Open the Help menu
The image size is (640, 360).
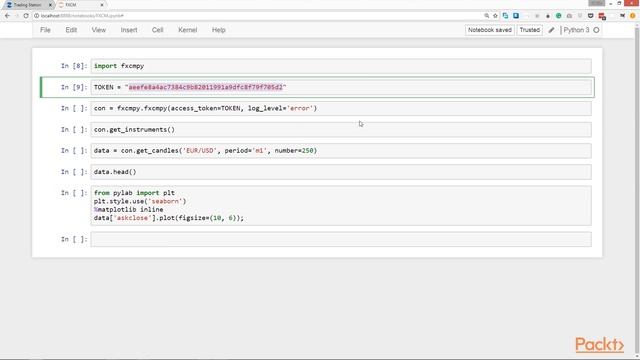tap(218, 30)
